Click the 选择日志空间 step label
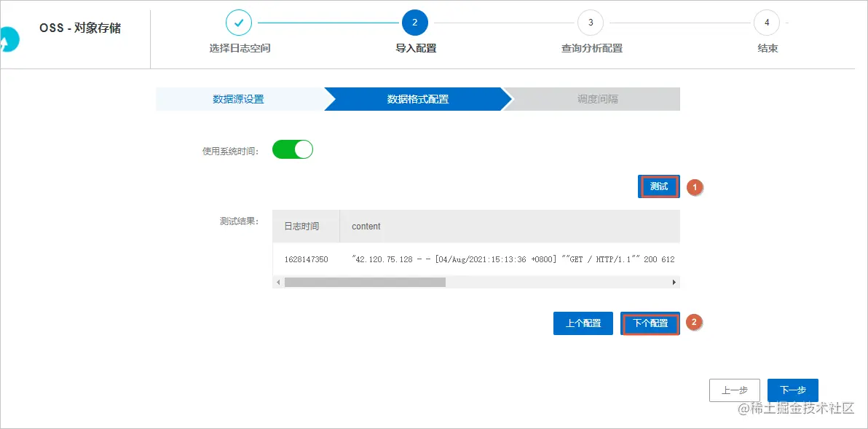The image size is (868, 429). pos(240,48)
